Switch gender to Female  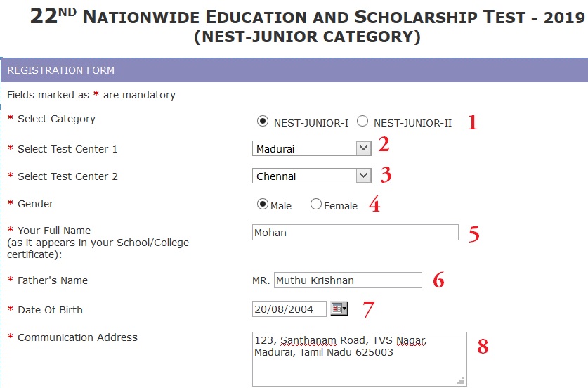coord(316,205)
